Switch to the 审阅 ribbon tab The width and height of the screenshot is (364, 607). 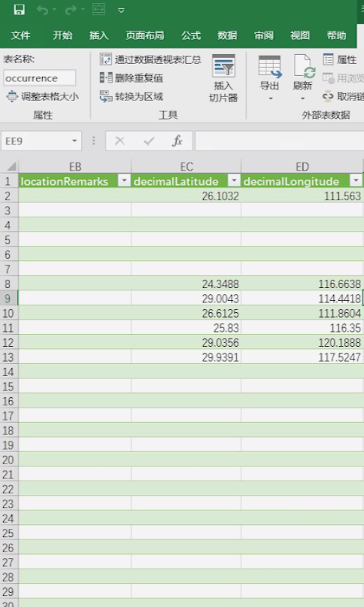264,35
